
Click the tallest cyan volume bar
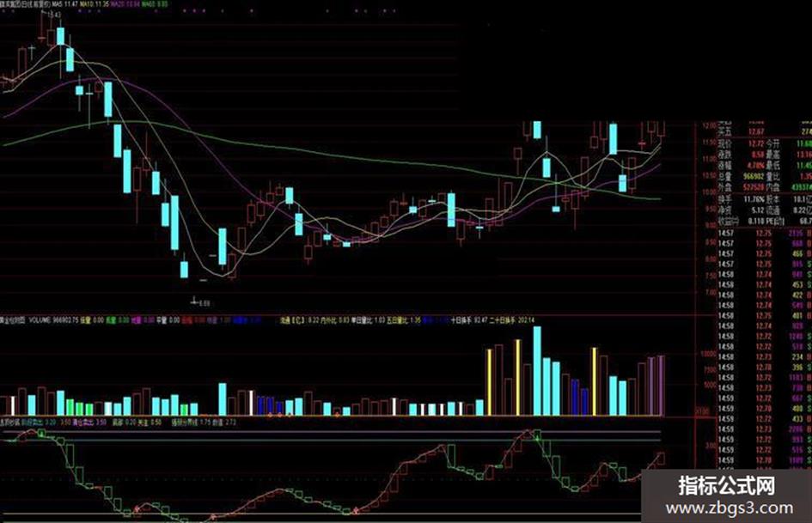tap(537, 371)
